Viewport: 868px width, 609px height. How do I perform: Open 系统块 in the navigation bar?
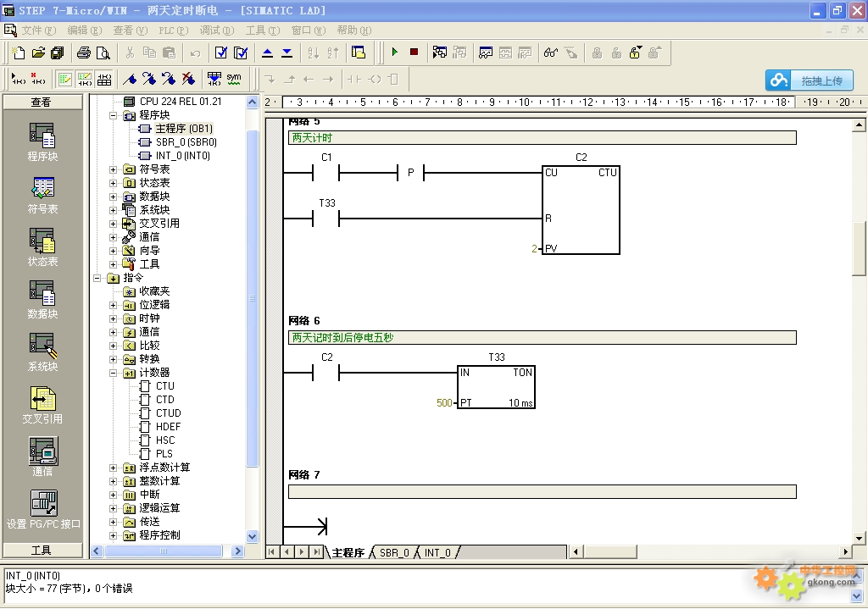pos(42,352)
